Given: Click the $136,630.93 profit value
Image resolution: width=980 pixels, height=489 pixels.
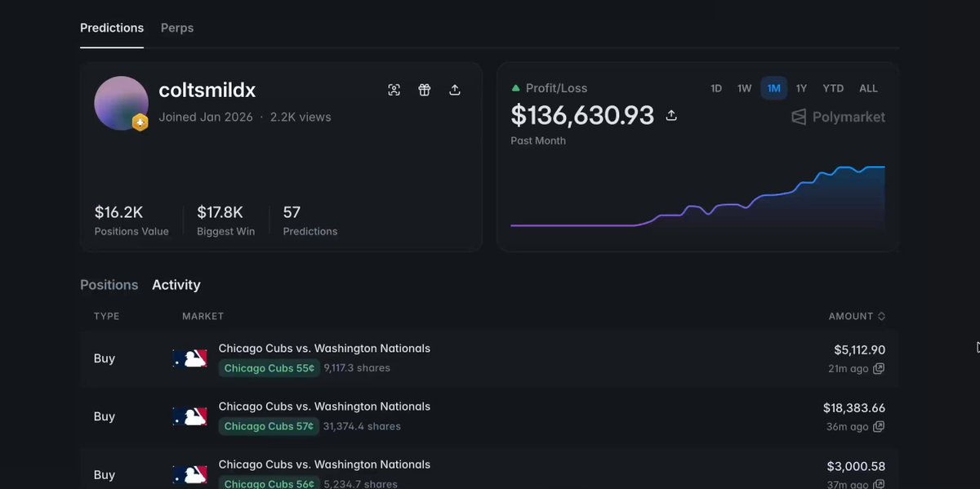Looking at the screenshot, I should click(582, 116).
